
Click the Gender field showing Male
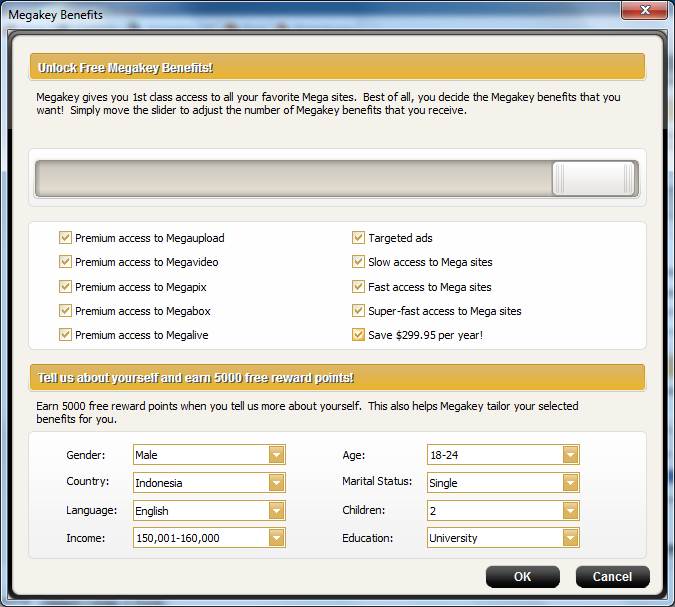pyautogui.click(x=209, y=455)
